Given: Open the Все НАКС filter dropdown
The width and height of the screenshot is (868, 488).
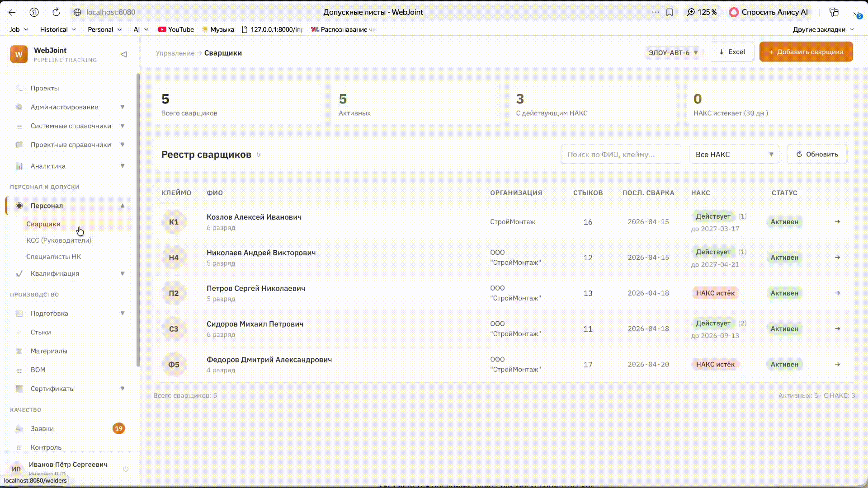Looking at the screenshot, I should click(x=734, y=155).
